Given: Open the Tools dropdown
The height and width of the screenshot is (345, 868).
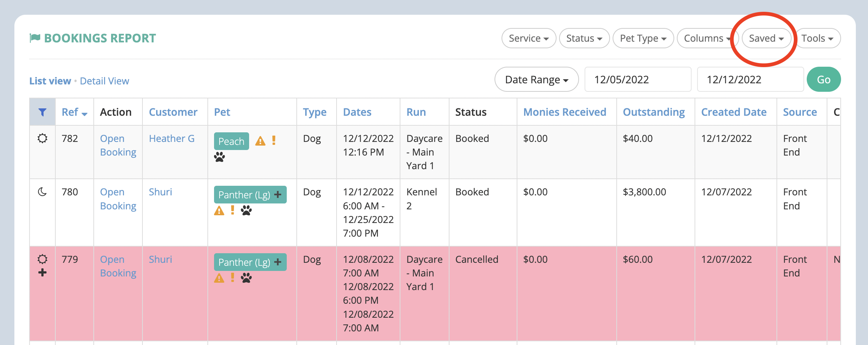Looking at the screenshot, I should (x=817, y=38).
